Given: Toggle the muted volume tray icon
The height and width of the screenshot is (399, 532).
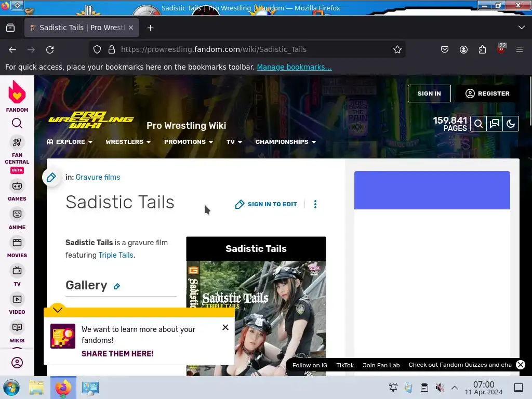Looking at the screenshot, I should tap(440, 388).
